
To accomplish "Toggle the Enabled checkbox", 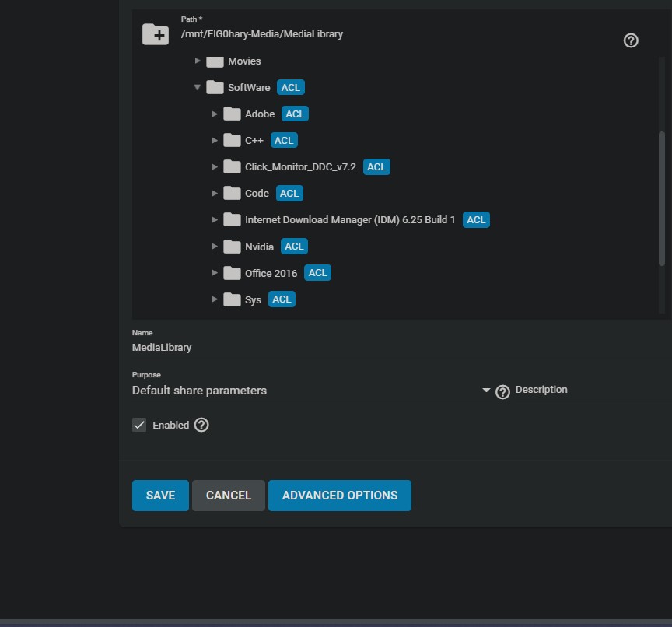I will click(139, 426).
